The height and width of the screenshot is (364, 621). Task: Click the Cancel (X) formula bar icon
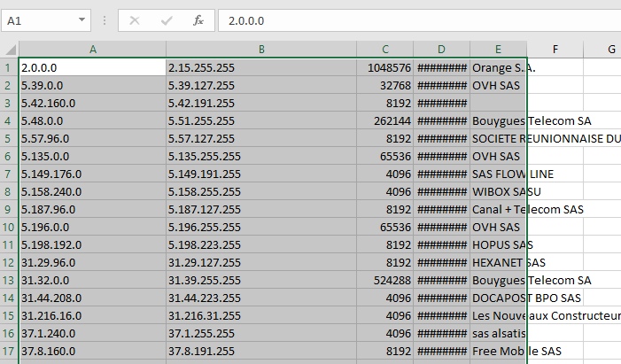click(x=135, y=20)
